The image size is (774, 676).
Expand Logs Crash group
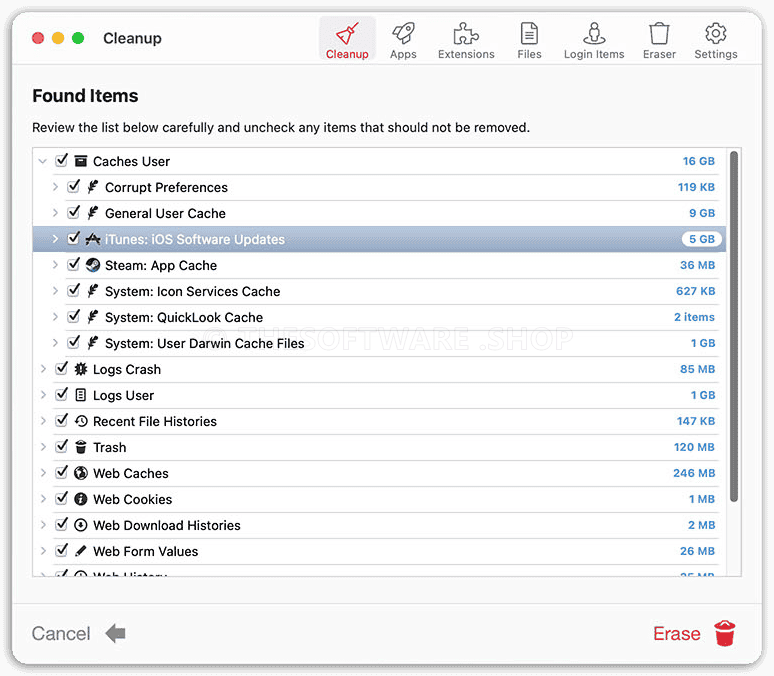pyautogui.click(x=43, y=369)
